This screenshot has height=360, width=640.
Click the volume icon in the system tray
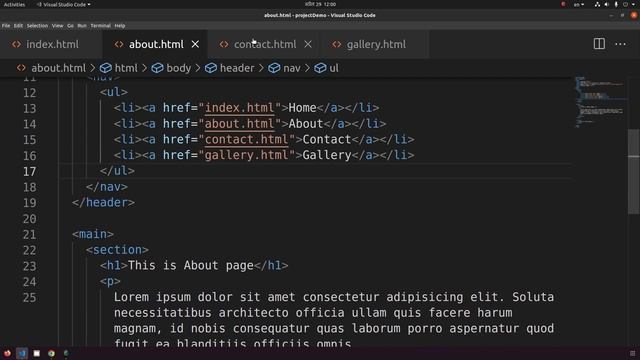point(607,4)
